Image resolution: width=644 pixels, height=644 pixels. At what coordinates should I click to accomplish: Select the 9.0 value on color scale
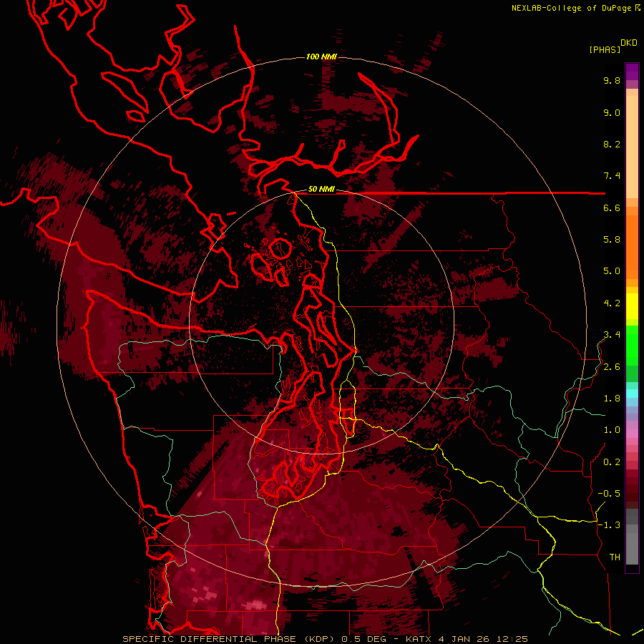tap(612, 112)
